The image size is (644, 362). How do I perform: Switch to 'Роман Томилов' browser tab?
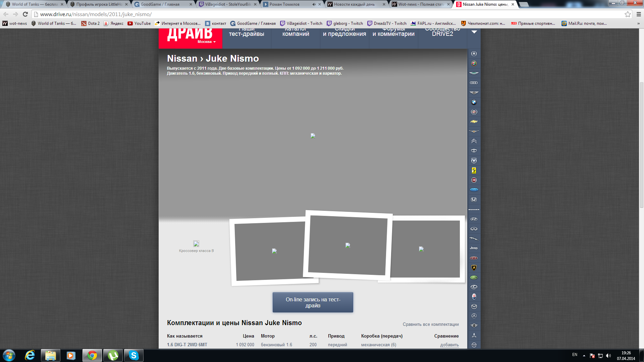[x=291, y=4]
